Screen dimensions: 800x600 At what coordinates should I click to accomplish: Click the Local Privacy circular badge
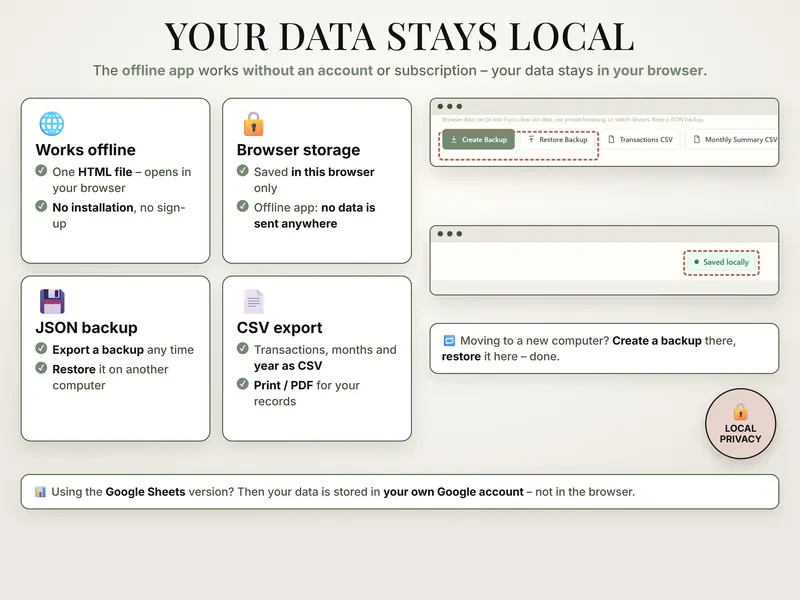(x=740, y=423)
